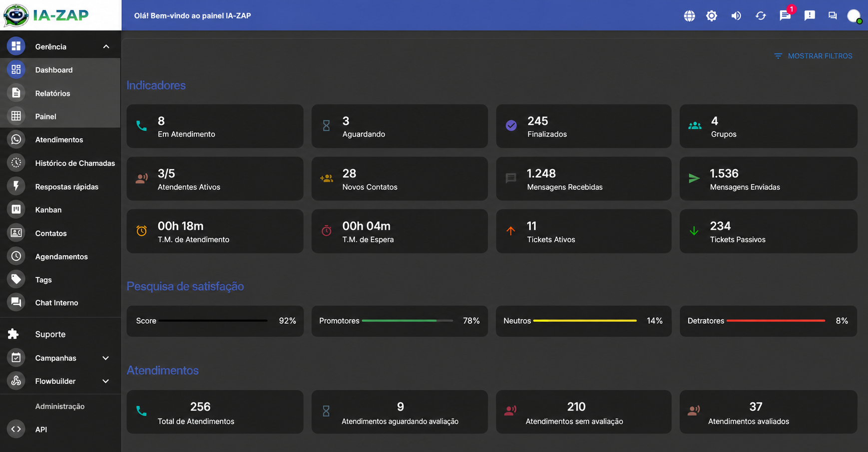Click the Suporte puzzle icon
The image size is (868, 452).
(13, 334)
